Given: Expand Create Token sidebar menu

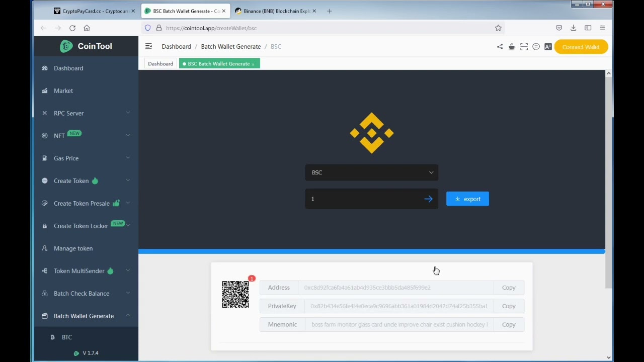Looking at the screenshot, I should tap(86, 181).
